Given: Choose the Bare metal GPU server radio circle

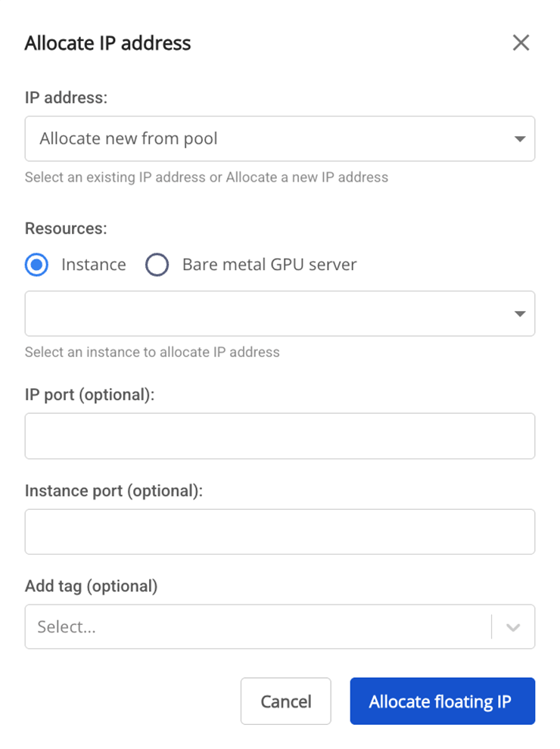Looking at the screenshot, I should (x=157, y=265).
